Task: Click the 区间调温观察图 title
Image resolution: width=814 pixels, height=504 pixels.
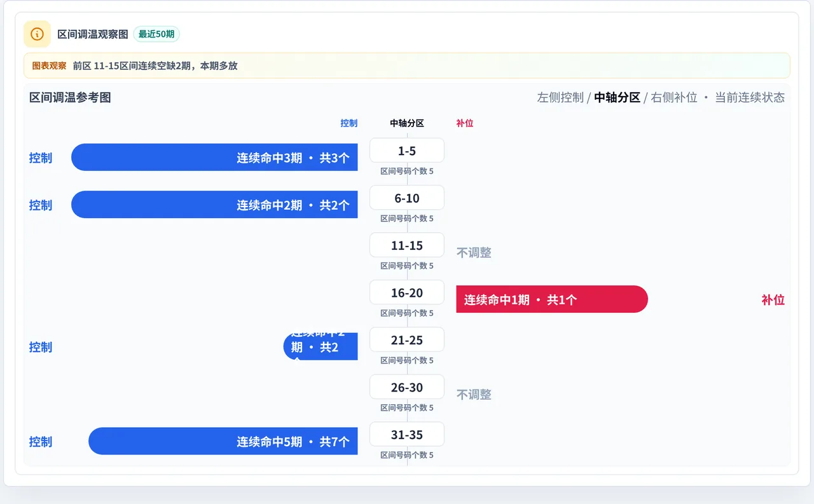Action: click(x=93, y=34)
